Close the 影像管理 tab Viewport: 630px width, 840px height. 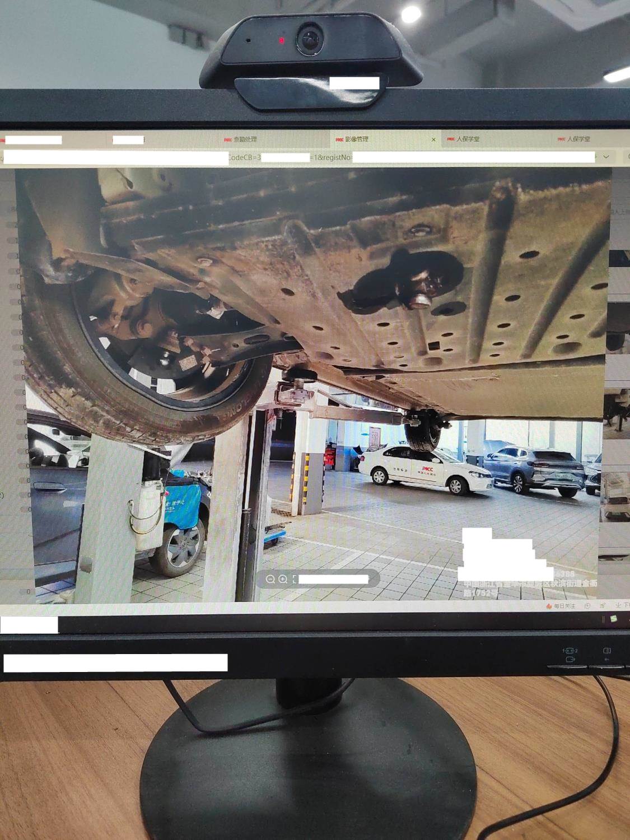433,139
